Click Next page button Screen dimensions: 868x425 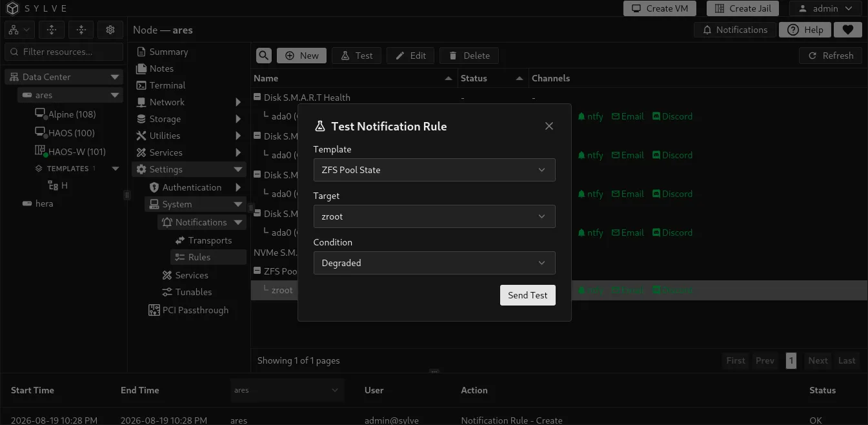click(818, 360)
